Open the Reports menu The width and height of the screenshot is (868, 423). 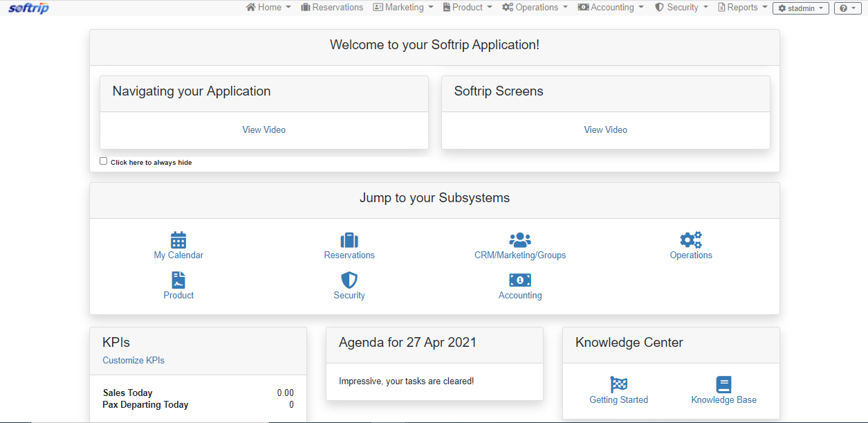(742, 7)
